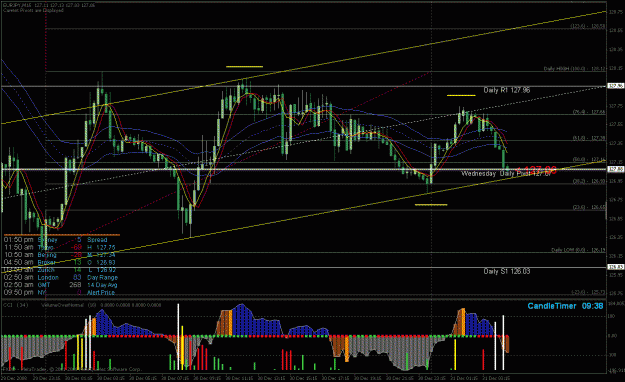Click the Wednesday Daily Pivot label

pos(506,173)
